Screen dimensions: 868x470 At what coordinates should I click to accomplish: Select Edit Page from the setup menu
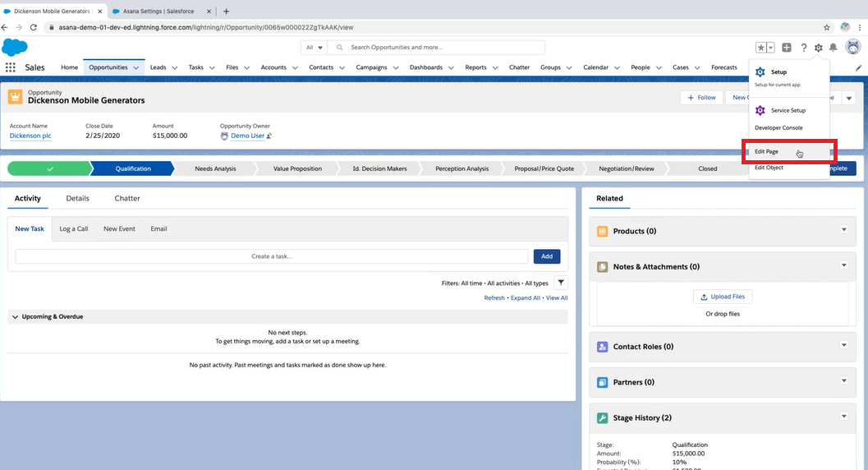pyautogui.click(x=789, y=152)
